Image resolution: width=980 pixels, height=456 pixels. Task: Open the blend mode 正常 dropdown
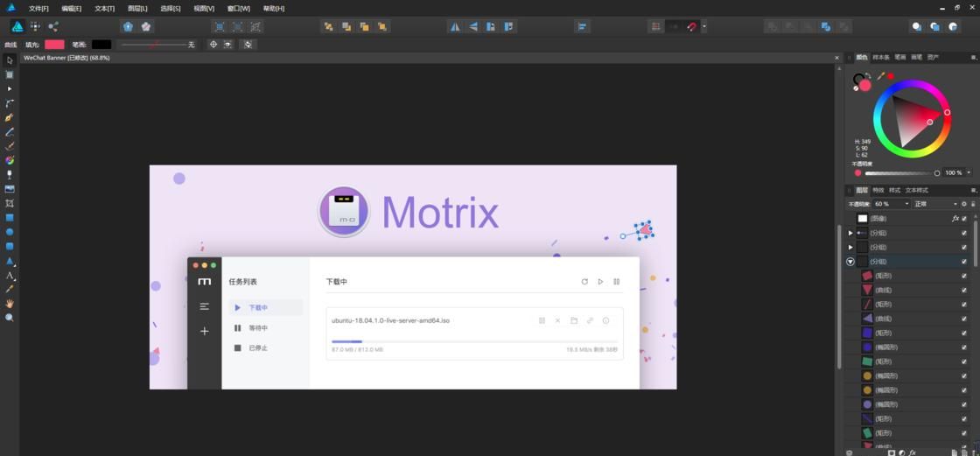pos(955,204)
